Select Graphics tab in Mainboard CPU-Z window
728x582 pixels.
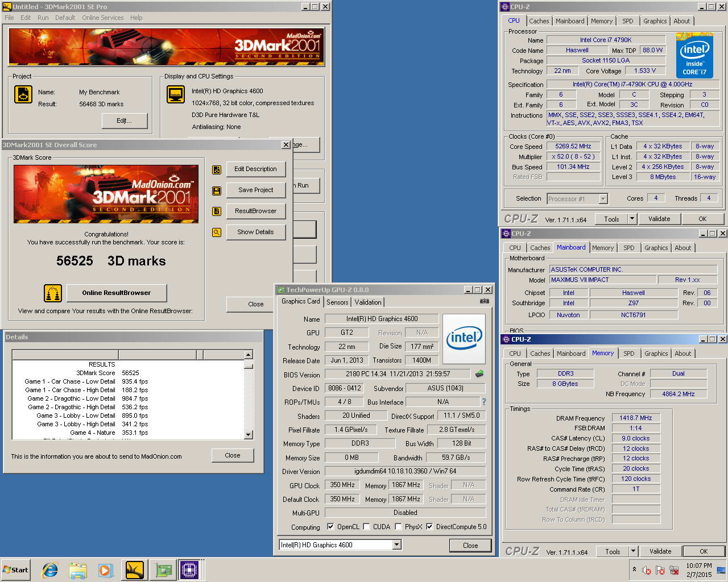[x=656, y=248]
